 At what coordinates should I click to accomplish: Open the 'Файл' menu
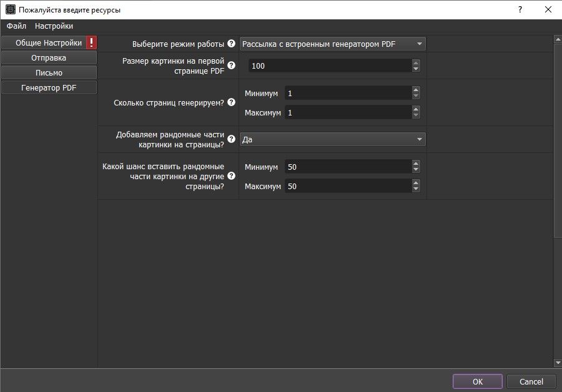16,26
